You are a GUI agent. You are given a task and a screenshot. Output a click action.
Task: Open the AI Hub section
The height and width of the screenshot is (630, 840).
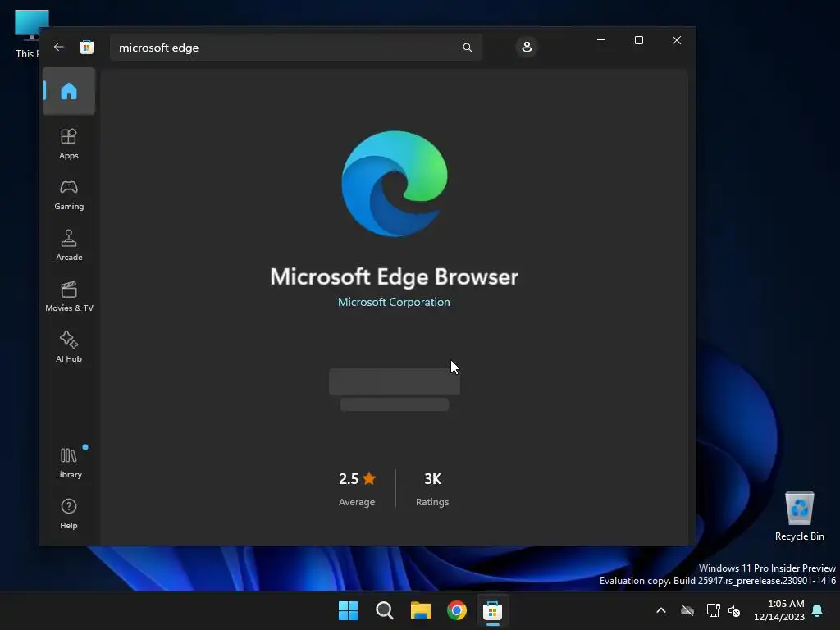(x=69, y=347)
